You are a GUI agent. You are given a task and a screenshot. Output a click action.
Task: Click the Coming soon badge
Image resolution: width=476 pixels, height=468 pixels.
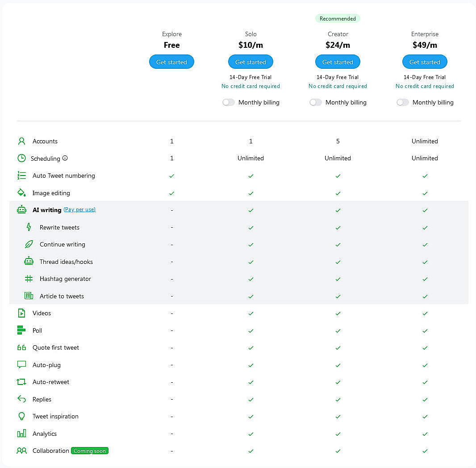(90, 451)
